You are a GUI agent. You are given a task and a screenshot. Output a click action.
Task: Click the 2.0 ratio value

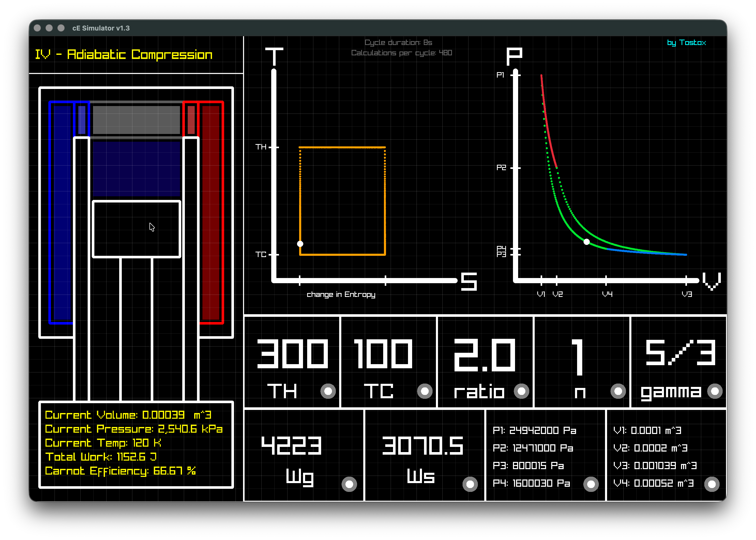(x=485, y=355)
